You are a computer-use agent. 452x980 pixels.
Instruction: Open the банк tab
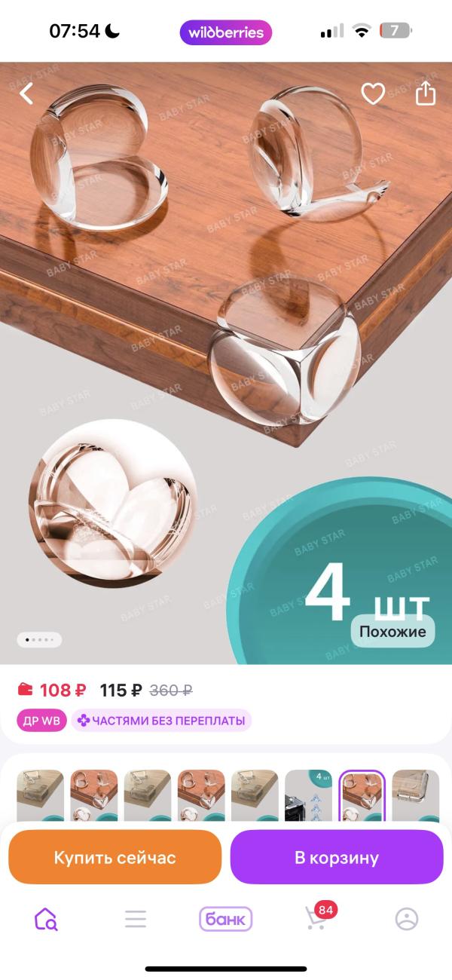pyautogui.click(x=225, y=919)
